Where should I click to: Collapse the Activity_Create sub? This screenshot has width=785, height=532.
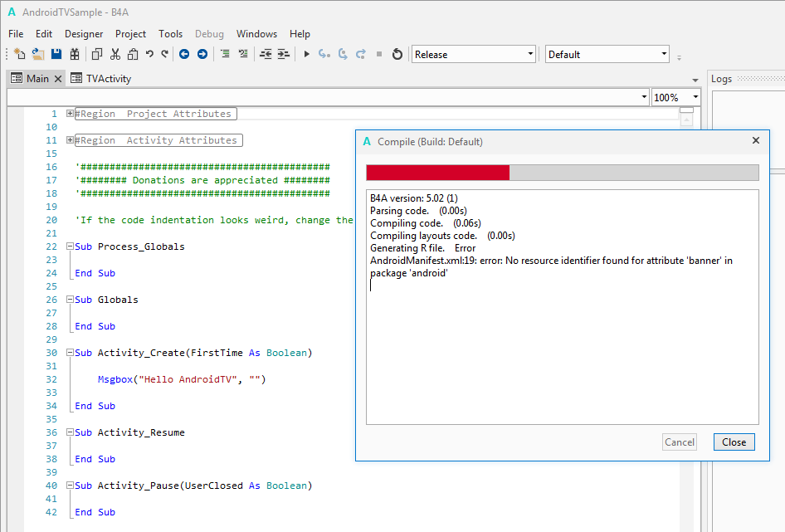[x=71, y=353]
